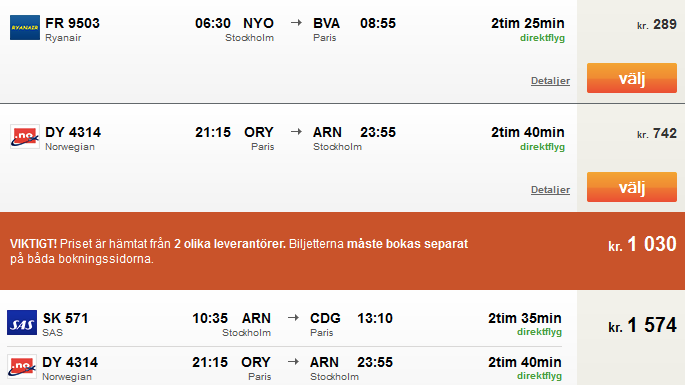The image size is (685, 385).
Task: Open Detaljer for the 742 kr Norwegian flight
Action: (x=550, y=190)
